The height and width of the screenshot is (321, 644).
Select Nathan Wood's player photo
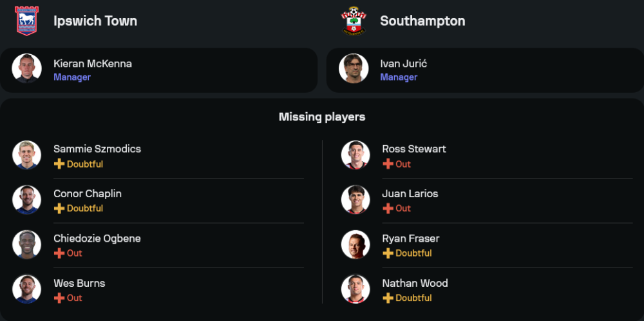[355, 289]
